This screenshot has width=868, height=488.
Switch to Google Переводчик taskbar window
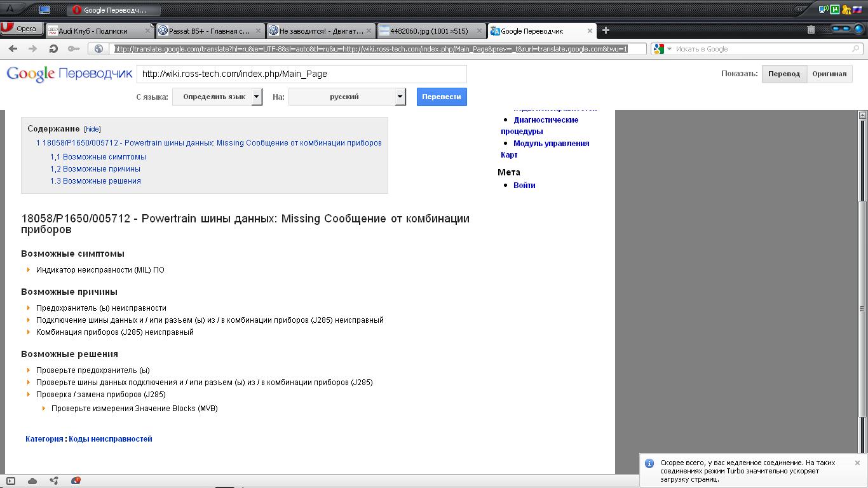(x=114, y=10)
